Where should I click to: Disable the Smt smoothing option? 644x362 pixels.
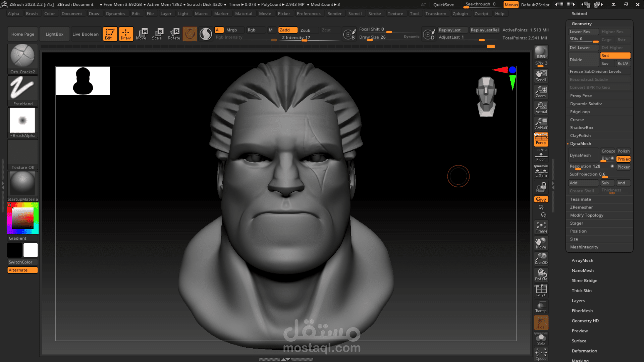[x=615, y=56]
